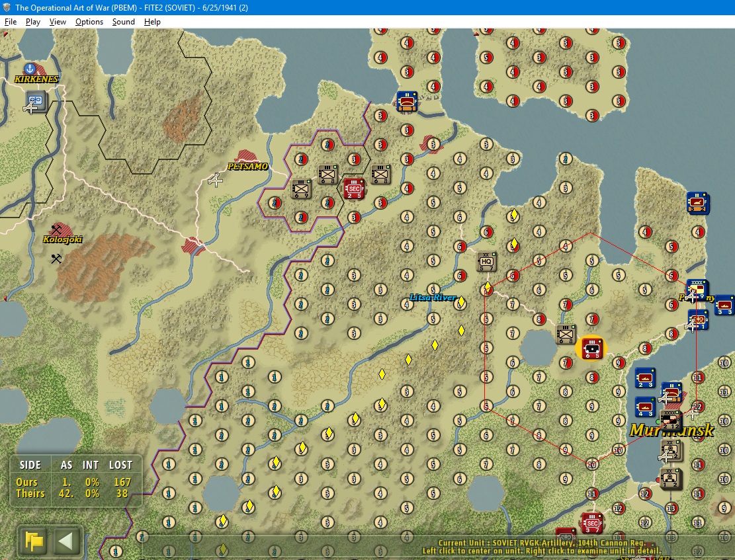Click the airfield icon left of Petsamo

click(215, 179)
